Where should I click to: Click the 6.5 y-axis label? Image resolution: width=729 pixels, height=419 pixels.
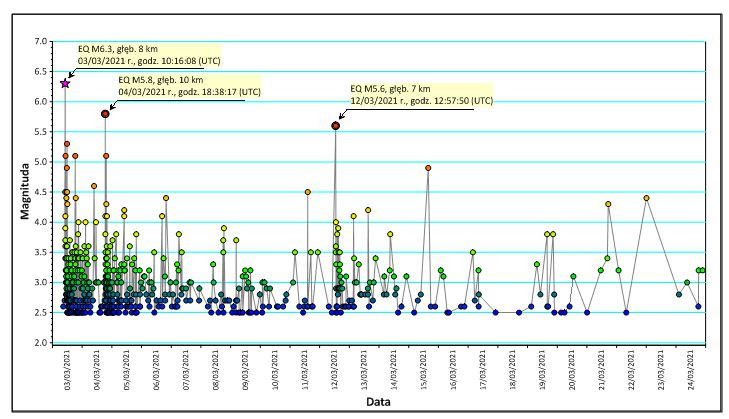pyautogui.click(x=41, y=72)
